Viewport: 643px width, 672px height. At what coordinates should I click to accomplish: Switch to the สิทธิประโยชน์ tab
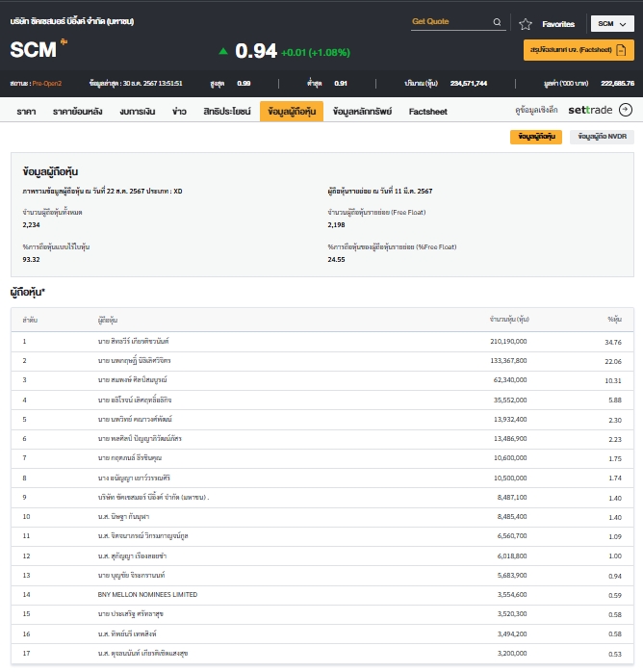pos(227,112)
